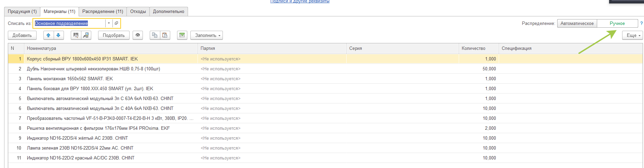Open the Заполнить dropdown menu
The height and width of the screenshot is (168, 644).
click(207, 35)
